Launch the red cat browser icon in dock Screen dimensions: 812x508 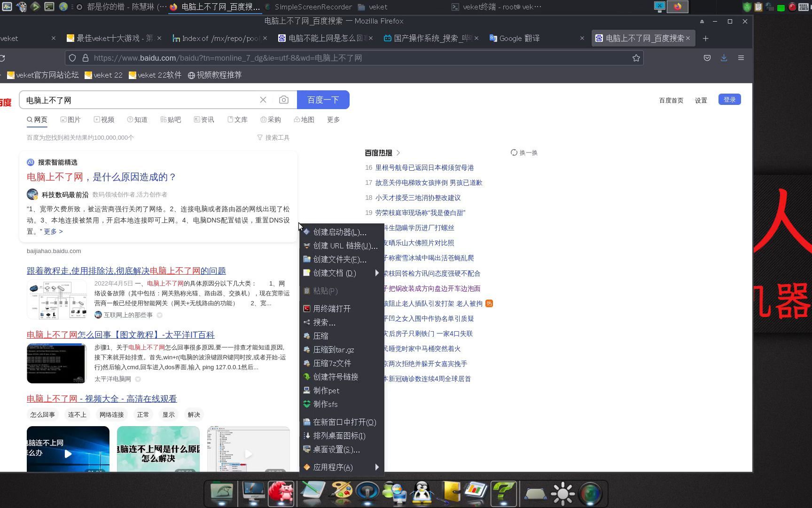[x=281, y=493]
